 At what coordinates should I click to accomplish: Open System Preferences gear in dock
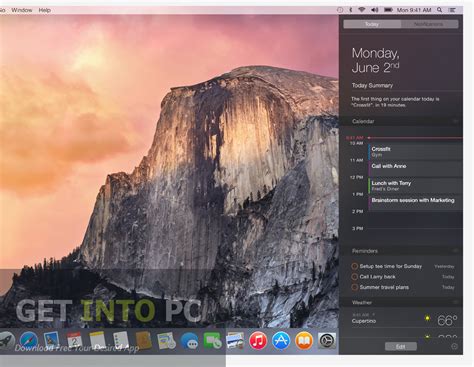pos(327,341)
